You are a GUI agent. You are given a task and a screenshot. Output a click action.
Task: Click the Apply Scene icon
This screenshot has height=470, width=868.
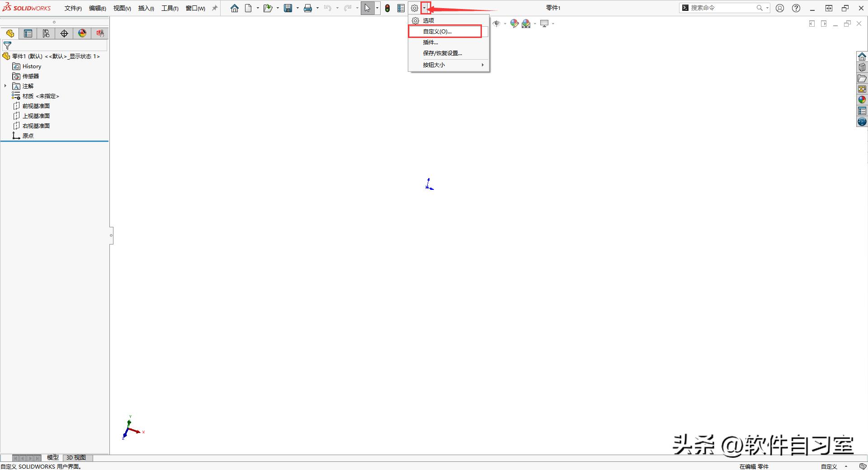[526, 23]
